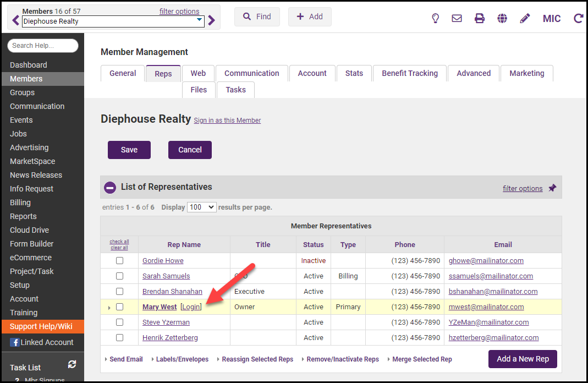Check the box for Gordie Howe

[x=119, y=261]
